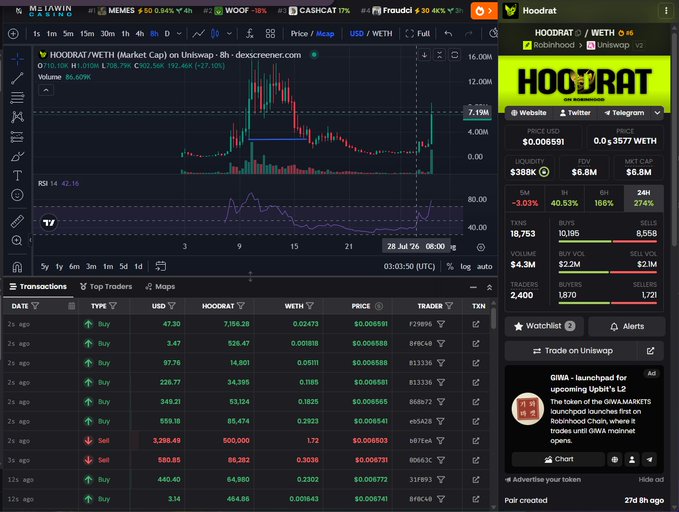Screen dimensions: 679x512
Task: Click the chart panel resize handle
Action: click(250, 276)
